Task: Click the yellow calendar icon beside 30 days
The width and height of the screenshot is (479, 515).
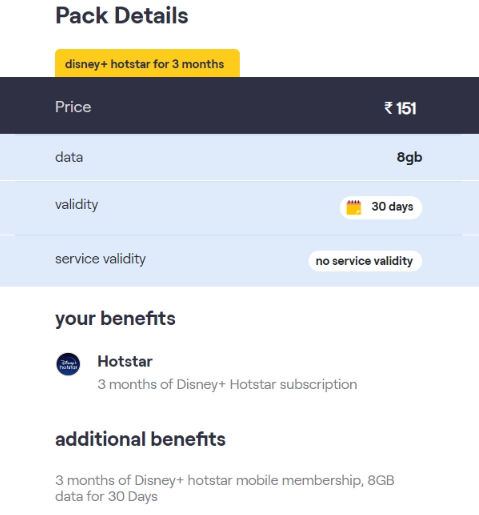Action: point(354,207)
